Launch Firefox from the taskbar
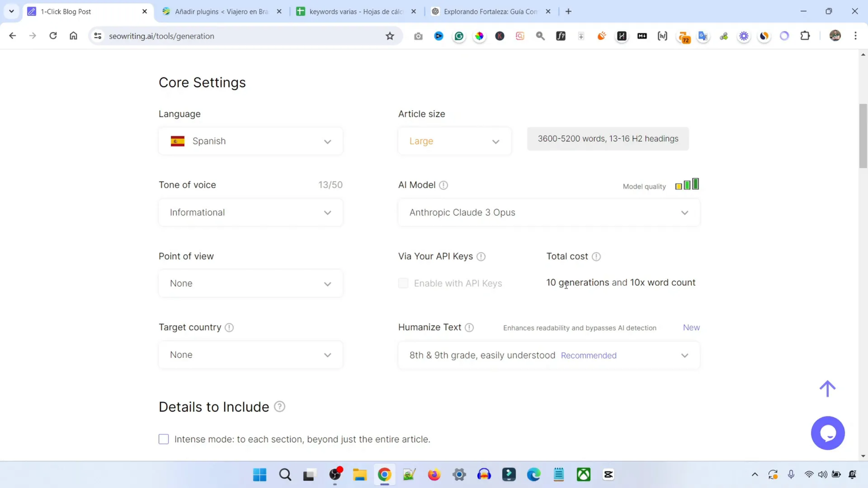868x488 pixels. [x=433, y=474]
